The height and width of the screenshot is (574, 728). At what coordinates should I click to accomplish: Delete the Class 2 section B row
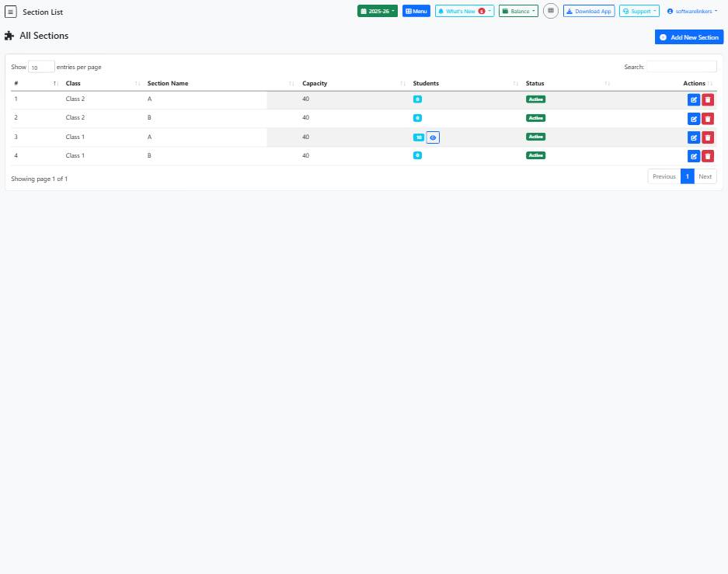coord(707,118)
